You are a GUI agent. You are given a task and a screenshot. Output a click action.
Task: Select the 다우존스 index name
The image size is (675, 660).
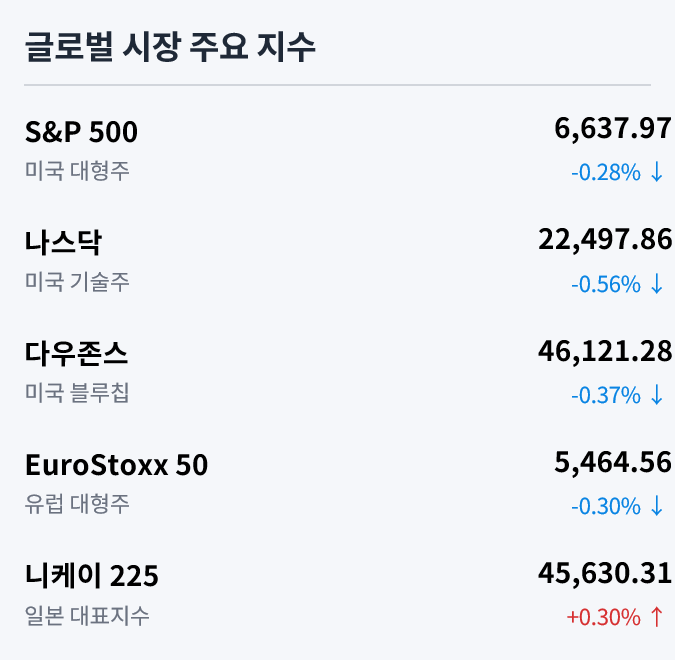point(77,354)
